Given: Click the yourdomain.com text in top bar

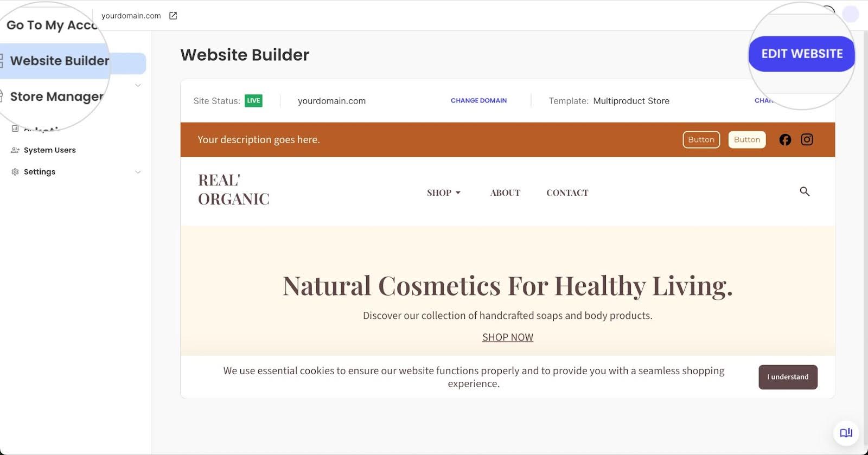Looking at the screenshot, I should [x=131, y=16].
